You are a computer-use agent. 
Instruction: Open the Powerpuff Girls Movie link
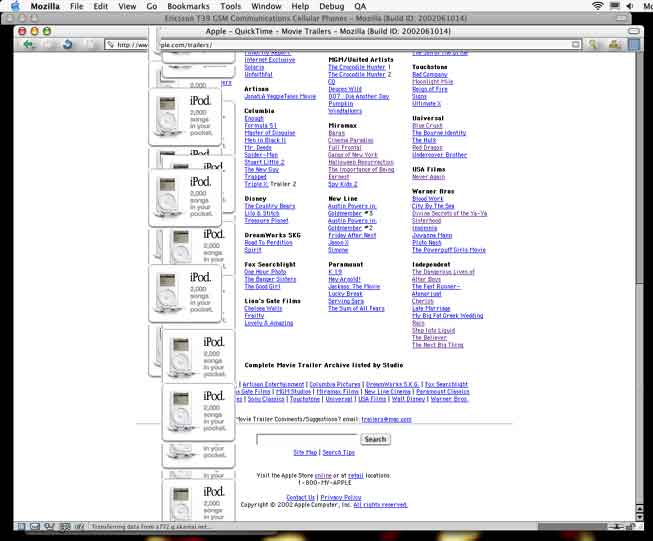[449, 250]
